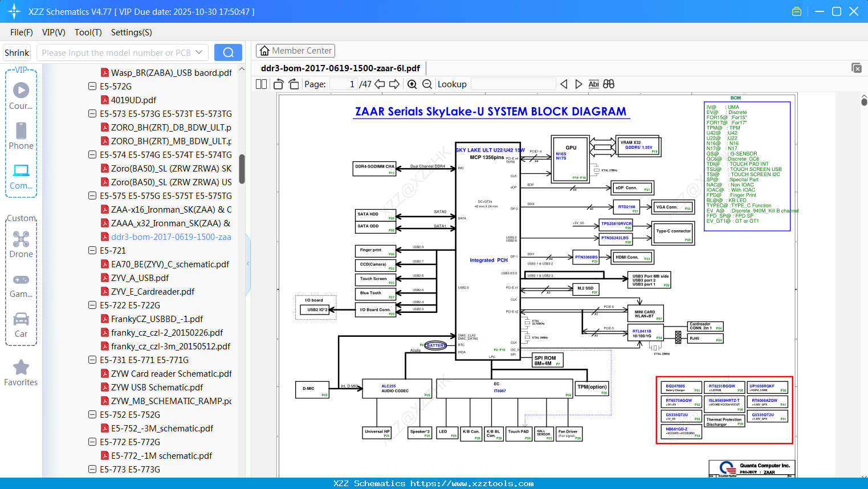Rotate the page clockwise
This screenshot has width=868, height=489.
point(294,84)
